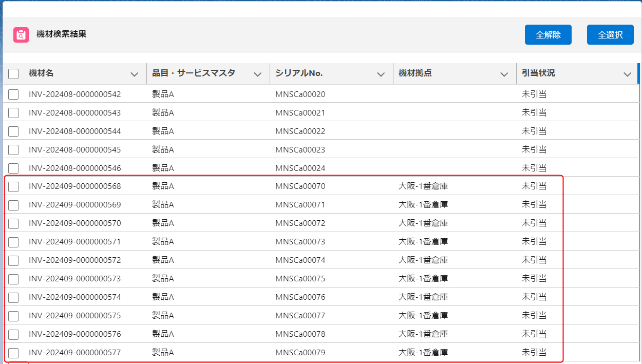Check the box for INV-202408-0000000542
Screen dimensions: 642x364
[13, 94]
